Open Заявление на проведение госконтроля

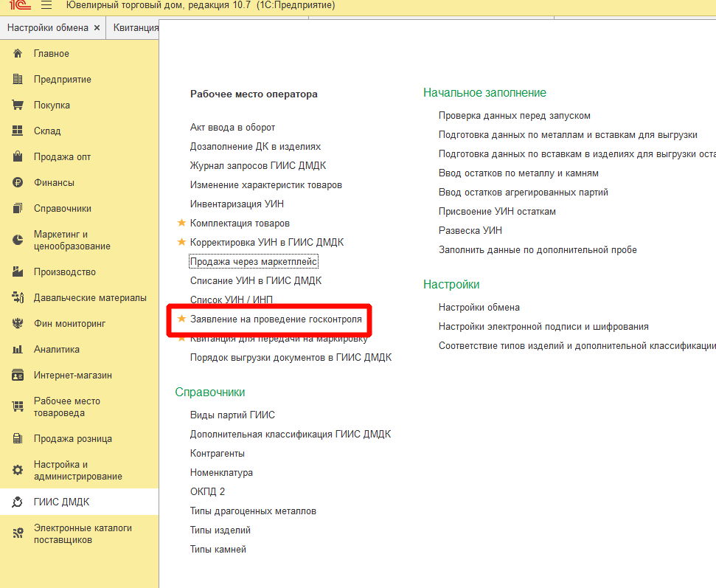tap(276, 319)
